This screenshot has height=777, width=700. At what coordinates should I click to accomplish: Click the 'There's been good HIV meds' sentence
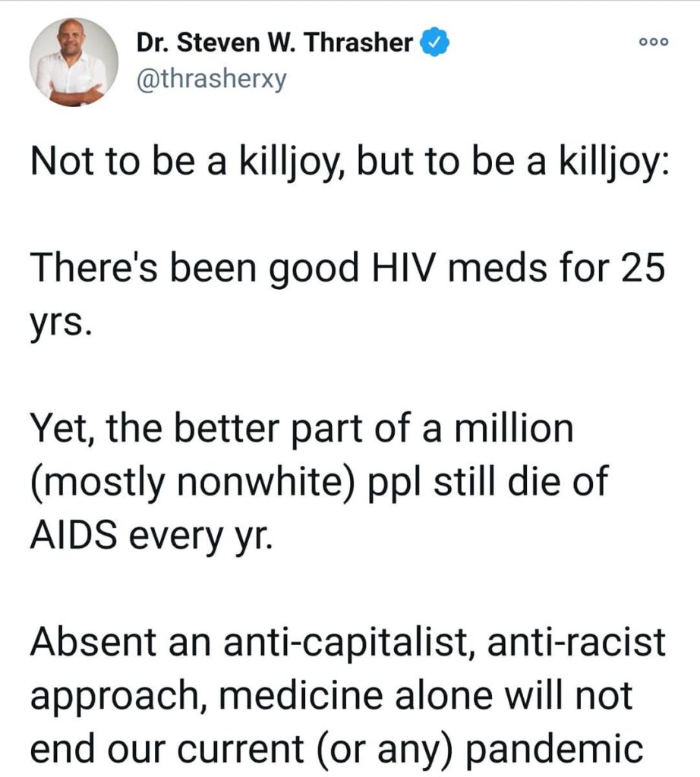[347, 268]
